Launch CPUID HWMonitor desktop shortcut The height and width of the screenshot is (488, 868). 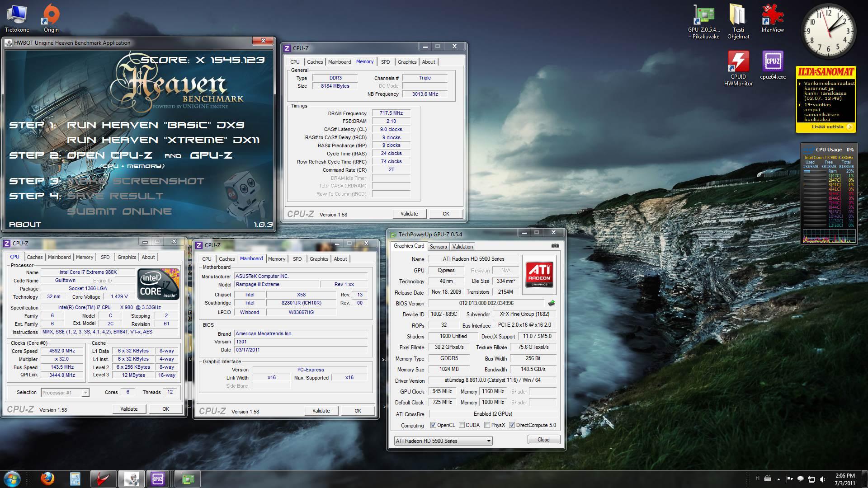coord(738,68)
